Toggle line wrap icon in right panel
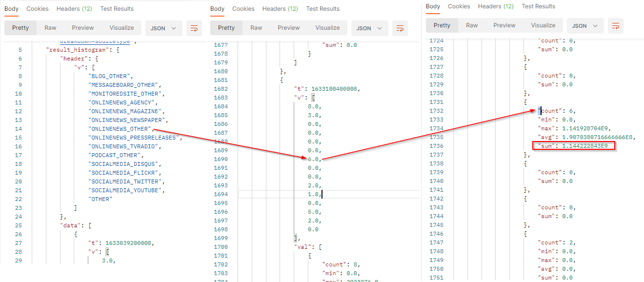This screenshot has height=282, width=644. pos(616,26)
